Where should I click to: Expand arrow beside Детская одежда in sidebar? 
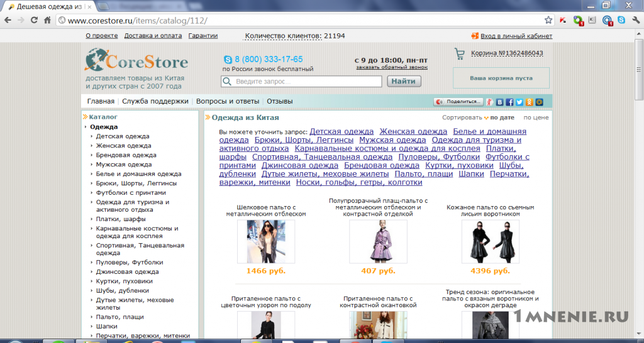point(92,136)
